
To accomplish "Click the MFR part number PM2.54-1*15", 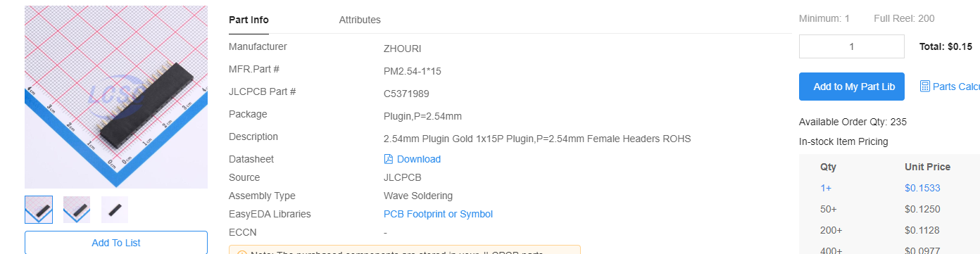I will point(413,71).
